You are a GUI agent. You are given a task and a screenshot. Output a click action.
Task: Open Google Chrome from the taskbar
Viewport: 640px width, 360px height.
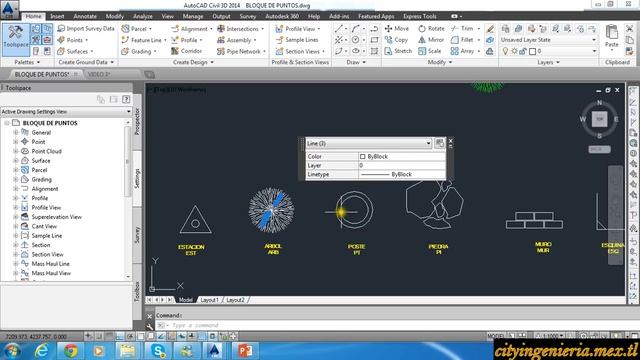[70, 351]
